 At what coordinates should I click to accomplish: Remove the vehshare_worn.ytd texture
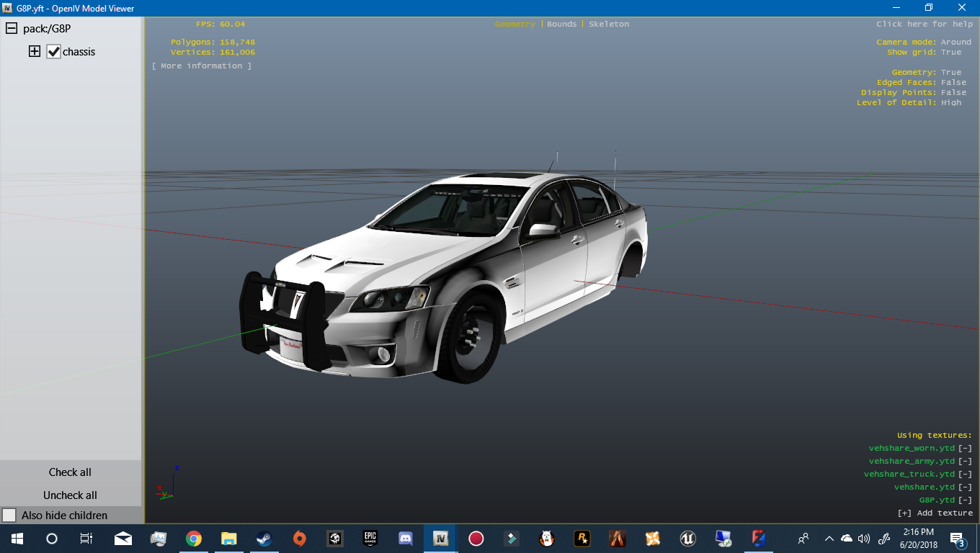[965, 448]
